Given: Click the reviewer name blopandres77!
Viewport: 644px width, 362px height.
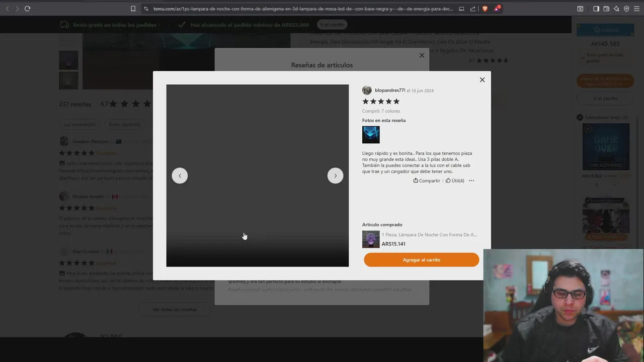Looking at the screenshot, I should point(390,90).
